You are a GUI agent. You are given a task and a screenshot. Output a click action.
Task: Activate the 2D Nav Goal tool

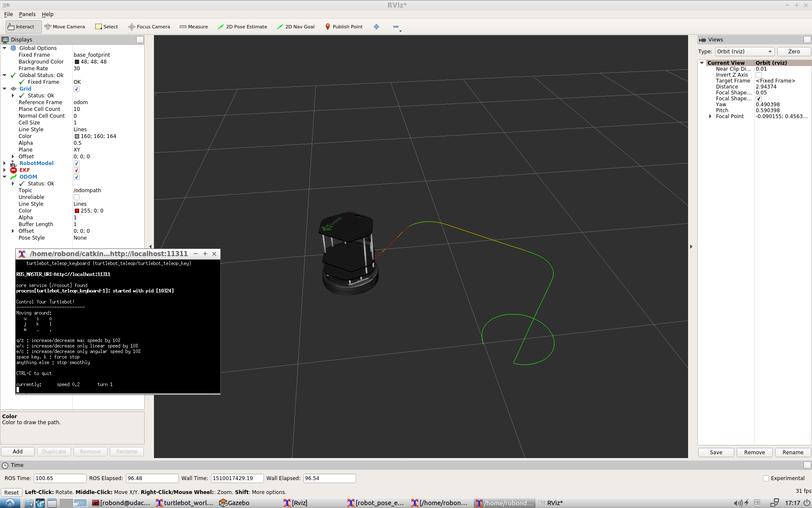pyautogui.click(x=296, y=27)
